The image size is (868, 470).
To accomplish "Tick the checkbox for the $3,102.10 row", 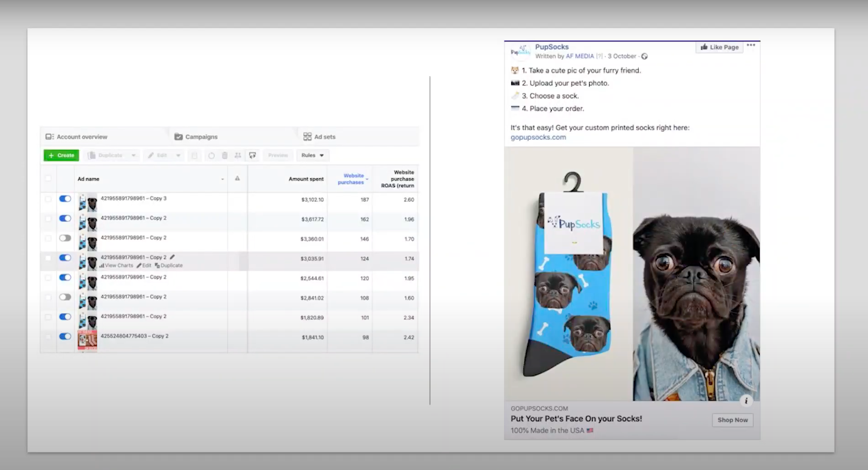I will [48, 199].
